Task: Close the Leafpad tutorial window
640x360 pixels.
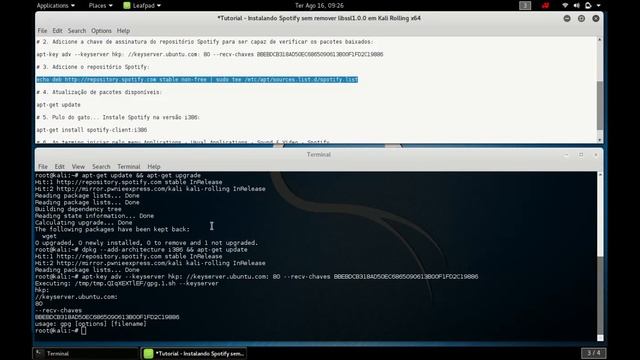Action: tap(596, 18)
